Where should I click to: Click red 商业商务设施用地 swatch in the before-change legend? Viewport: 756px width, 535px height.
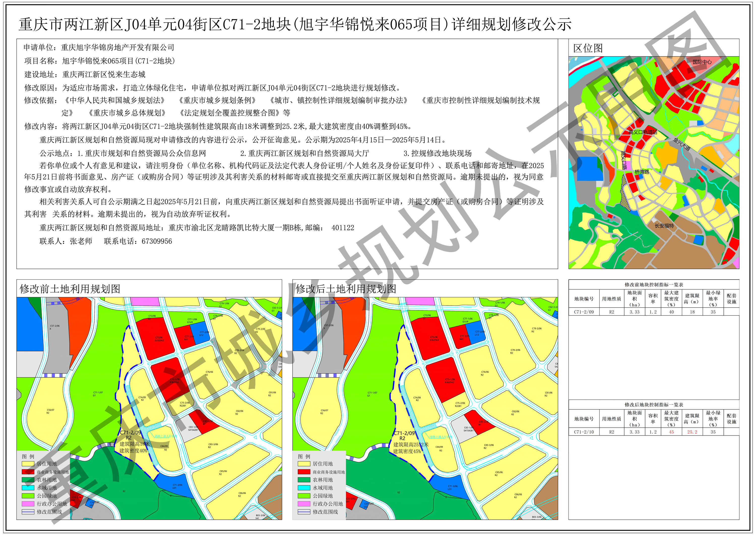[x=28, y=472]
